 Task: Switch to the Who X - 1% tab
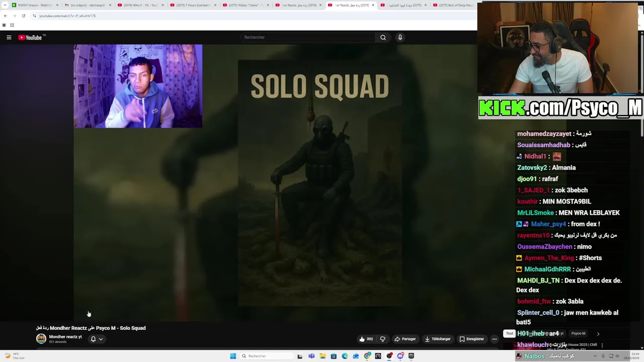139,5
